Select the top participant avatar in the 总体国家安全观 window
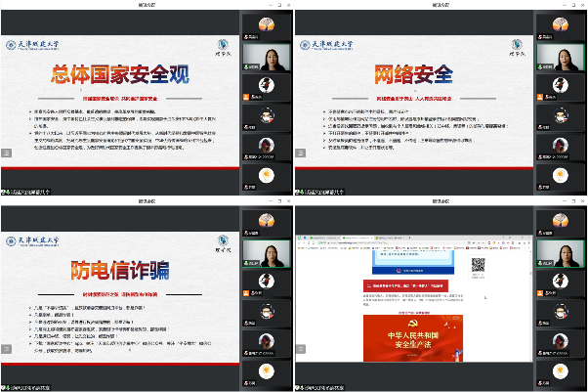The width and height of the screenshot is (588, 392). [x=266, y=24]
